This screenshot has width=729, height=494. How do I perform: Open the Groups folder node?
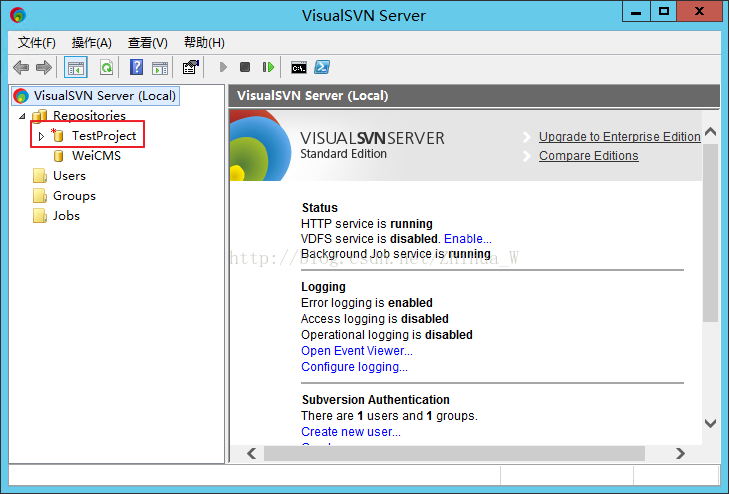[74, 196]
